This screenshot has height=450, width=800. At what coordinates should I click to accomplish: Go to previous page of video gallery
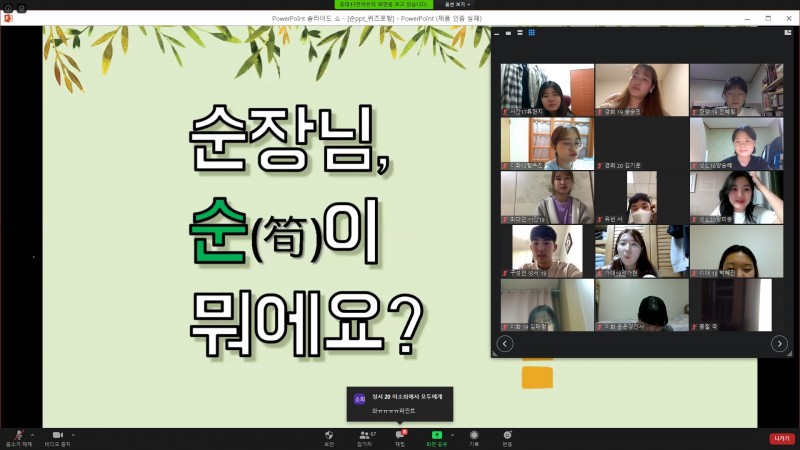(505, 343)
